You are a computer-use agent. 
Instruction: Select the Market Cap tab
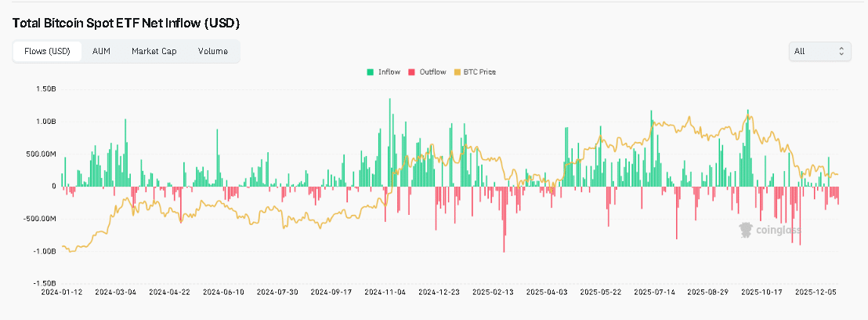click(154, 51)
